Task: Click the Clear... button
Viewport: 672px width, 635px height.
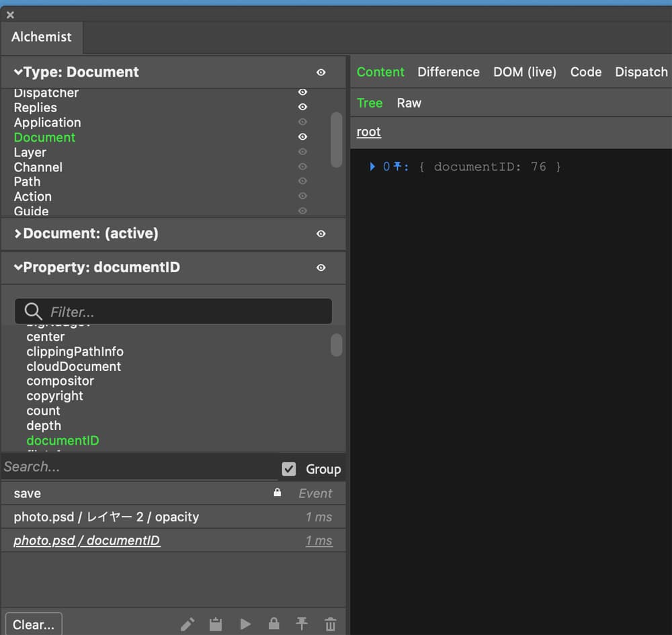Action: 34,624
